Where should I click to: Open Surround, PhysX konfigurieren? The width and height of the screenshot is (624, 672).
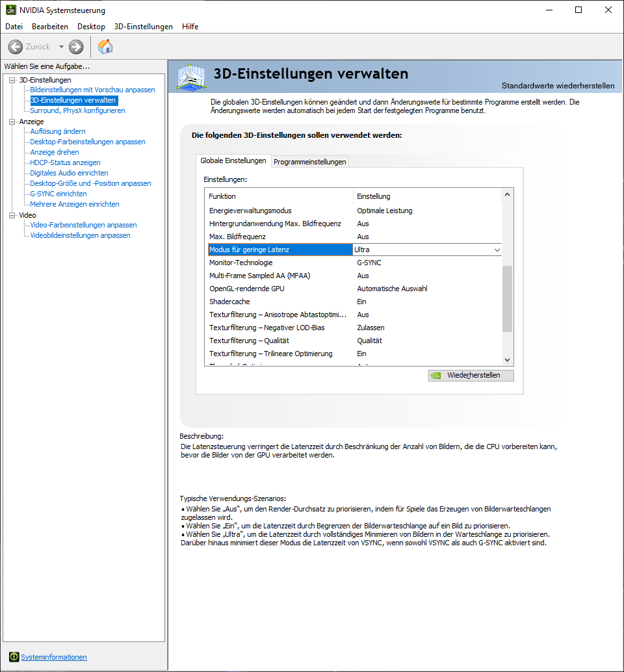(x=77, y=110)
